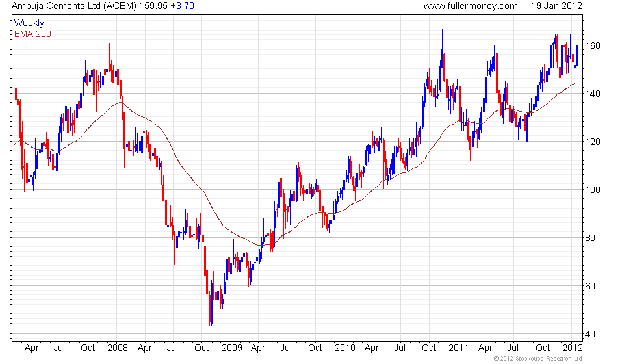Open the www.fullermoney.com link
The height and width of the screenshot is (364, 637).
(471, 6)
